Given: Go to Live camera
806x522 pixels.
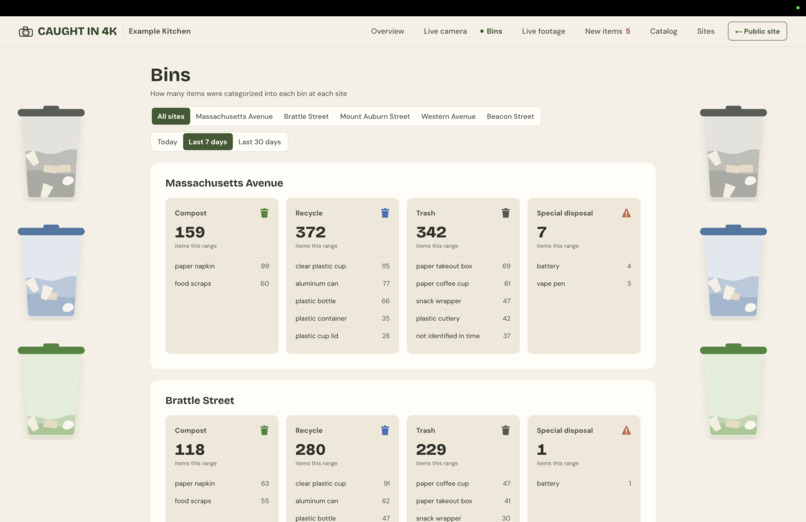Looking at the screenshot, I should (x=445, y=31).
